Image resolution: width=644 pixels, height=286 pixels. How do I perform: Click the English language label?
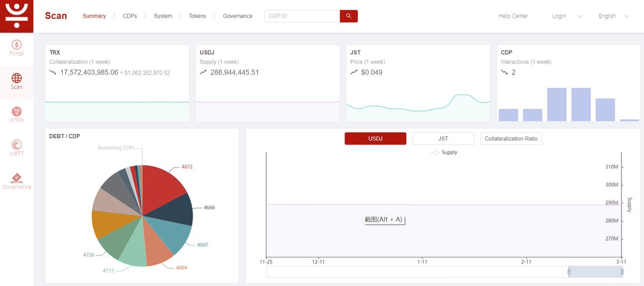(x=608, y=16)
